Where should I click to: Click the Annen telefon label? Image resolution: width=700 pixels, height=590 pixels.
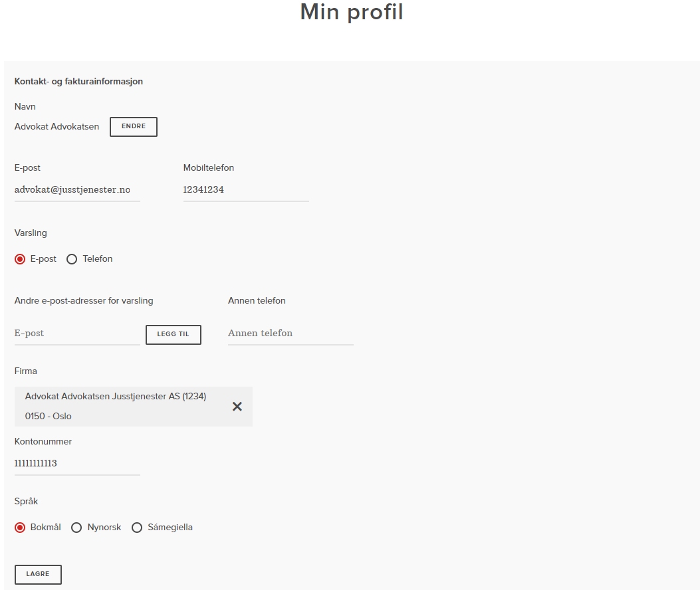tap(257, 301)
